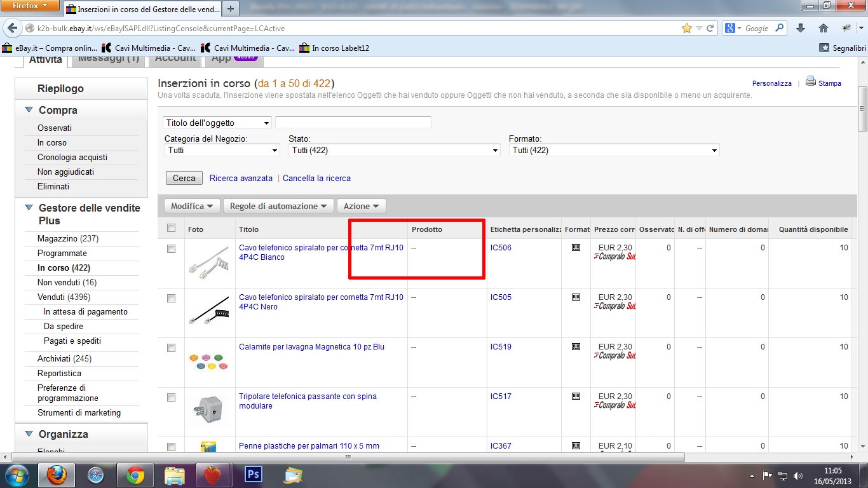This screenshot has width=868, height=488.
Task: Collapse the Gestore delle vendite Plus section
Action: [29, 208]
